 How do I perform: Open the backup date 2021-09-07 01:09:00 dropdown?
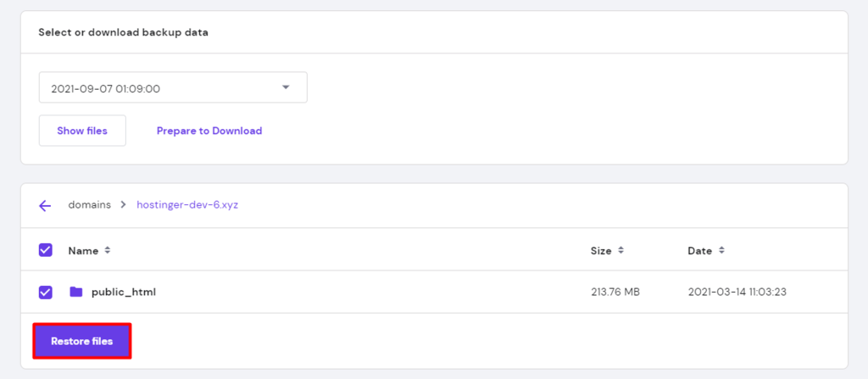(x=161, y=87)
